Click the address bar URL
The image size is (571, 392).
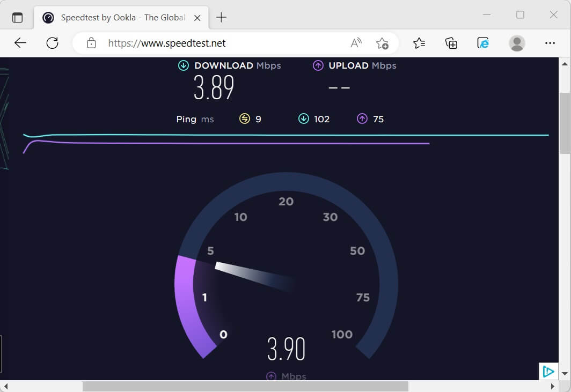(167, 43)
